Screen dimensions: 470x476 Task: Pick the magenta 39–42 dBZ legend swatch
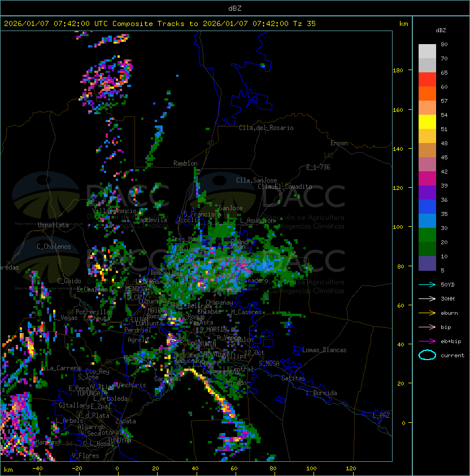tap(427, 179)
